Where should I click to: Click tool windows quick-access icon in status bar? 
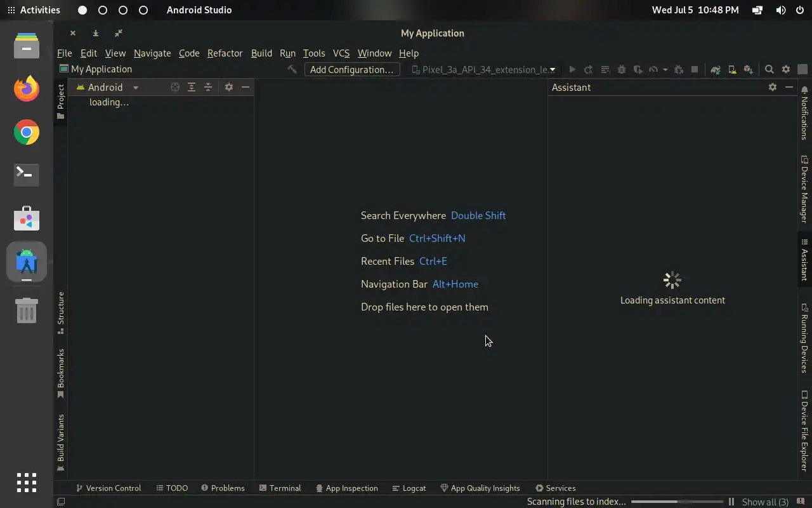pos(61,502)
